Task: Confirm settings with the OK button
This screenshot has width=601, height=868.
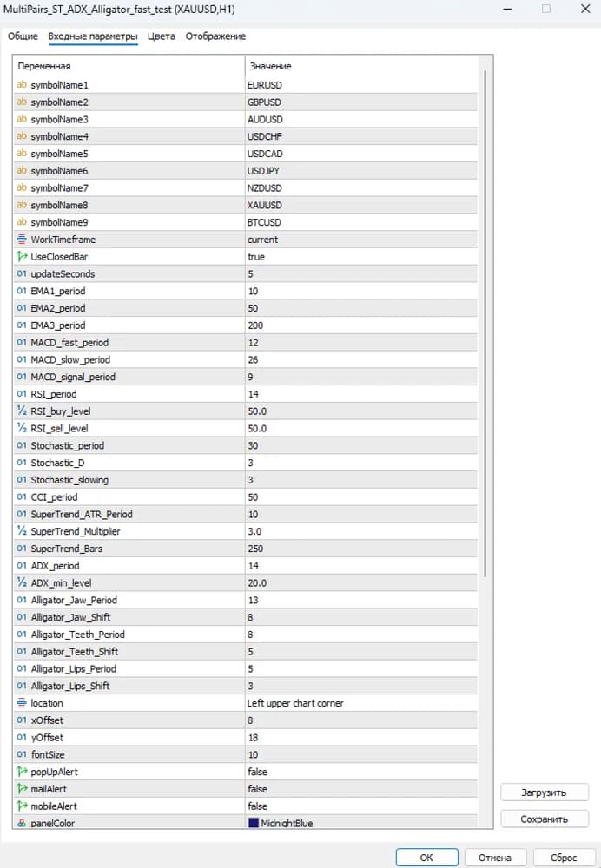Action: pyautogui.click(x=426, y=857)
